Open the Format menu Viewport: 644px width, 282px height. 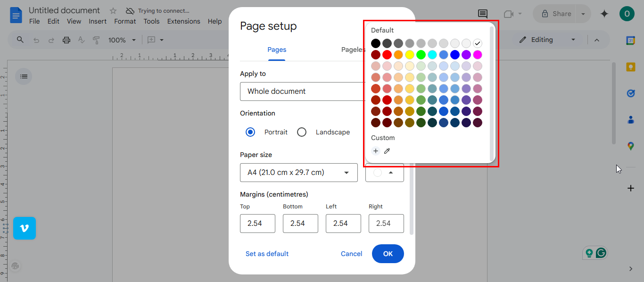[124, 21]
